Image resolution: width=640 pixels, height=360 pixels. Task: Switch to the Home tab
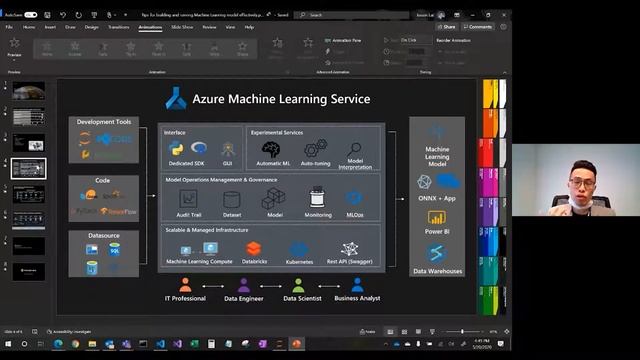29,27
